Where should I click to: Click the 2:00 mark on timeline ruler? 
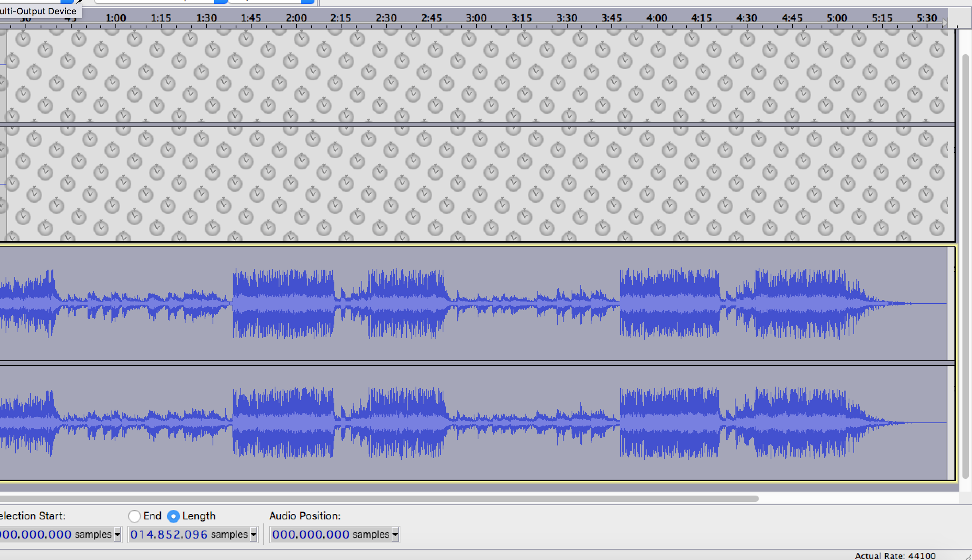click(296, 18)
